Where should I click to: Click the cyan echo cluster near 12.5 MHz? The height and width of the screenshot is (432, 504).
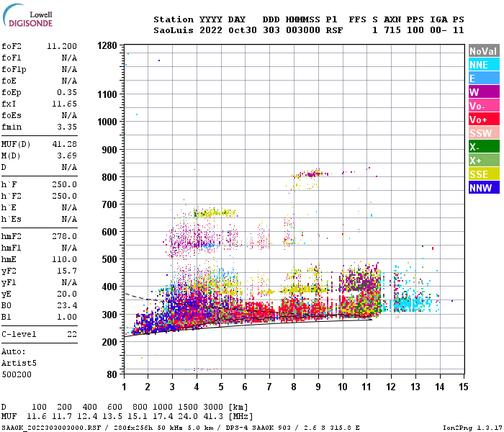[408, 304]
